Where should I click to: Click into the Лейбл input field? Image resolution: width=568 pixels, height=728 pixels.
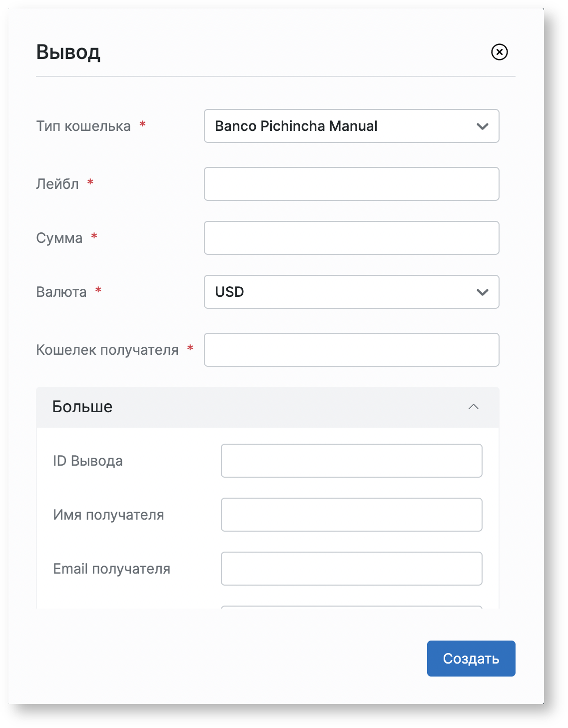click(351, 184)
